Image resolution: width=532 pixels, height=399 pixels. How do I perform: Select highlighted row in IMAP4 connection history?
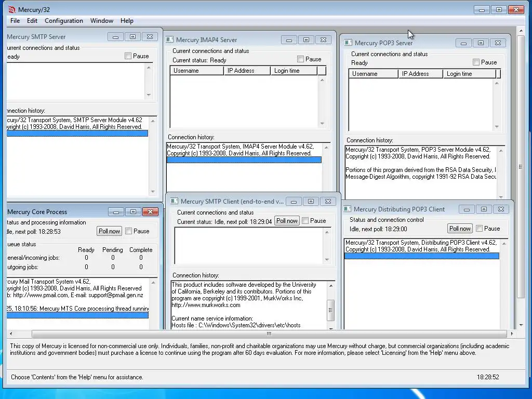coord(244,160)
